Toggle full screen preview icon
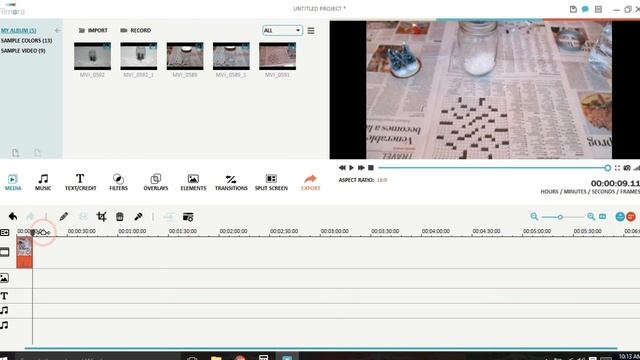Image resolution: width=640 pixels, height=360 pixels. [x=617, y=168]
